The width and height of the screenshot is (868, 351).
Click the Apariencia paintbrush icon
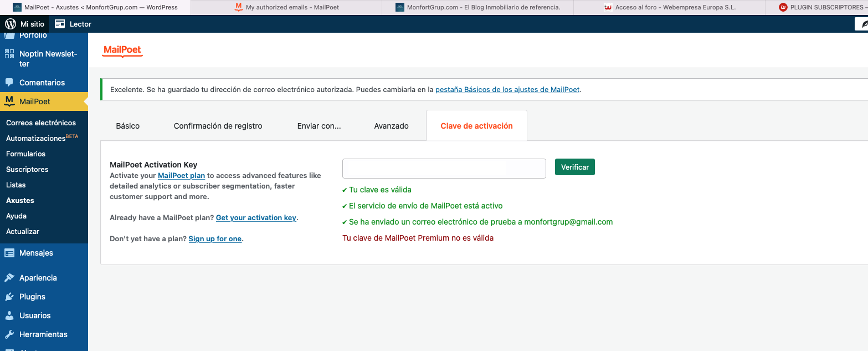click(9, 278)
